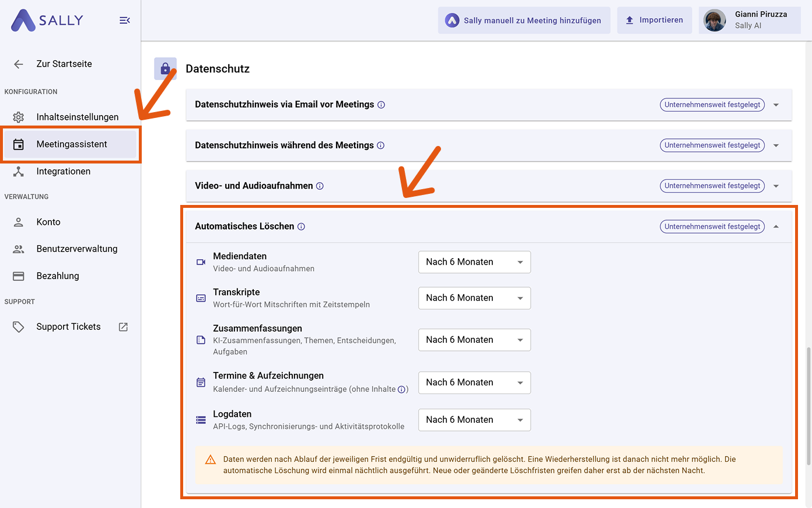The height and width of the screenshot is (508, 812).
Task: Open the Logdaten retention dropdown
Action: pos(474,420)
